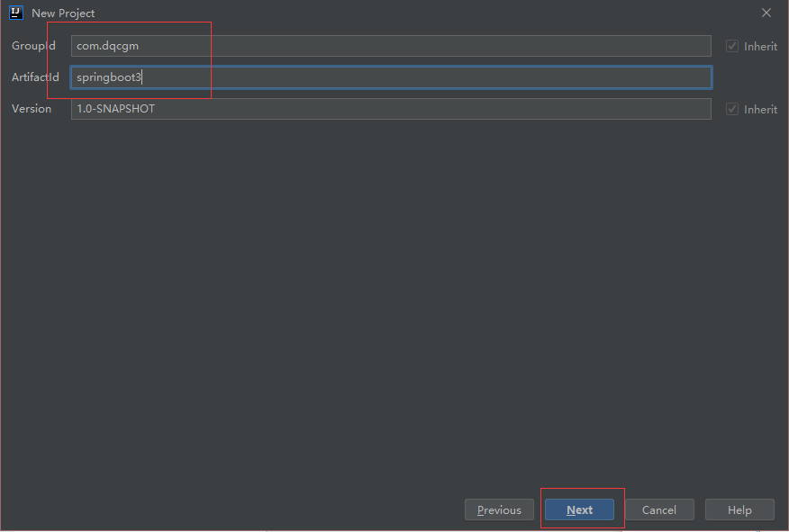The height and width of the screenshot is (532, 789).
Task: Click the 1.0-SNAPSHOT text
Action: pyautogui.click(x=115, y=109)
